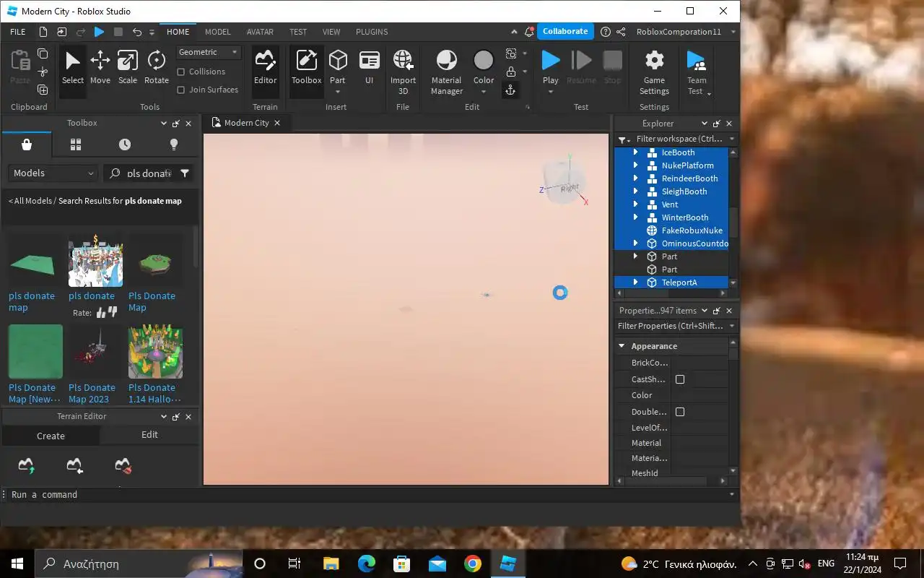Open the Help question mark icon
The height and width of the screenshot is (578, 924).
click(605, 32)
